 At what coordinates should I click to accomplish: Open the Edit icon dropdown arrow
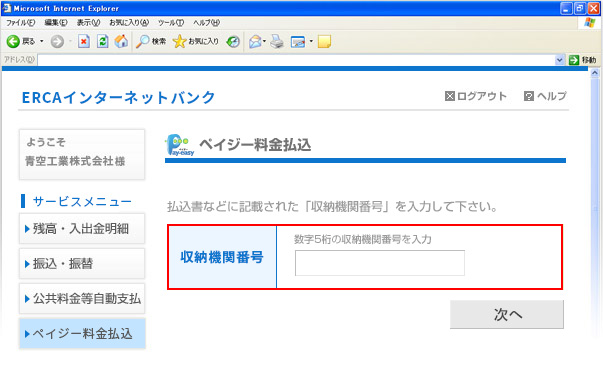(x=311, y=41)
